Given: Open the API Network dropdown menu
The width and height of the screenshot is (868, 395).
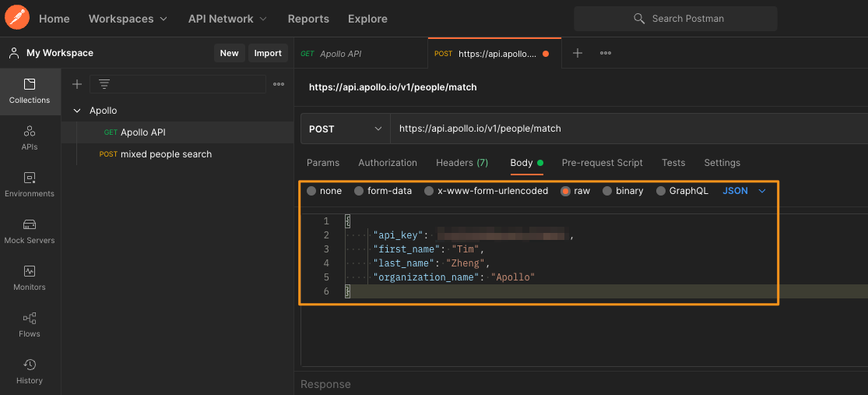Looking at the screenshot, I should tap(227, 19).
